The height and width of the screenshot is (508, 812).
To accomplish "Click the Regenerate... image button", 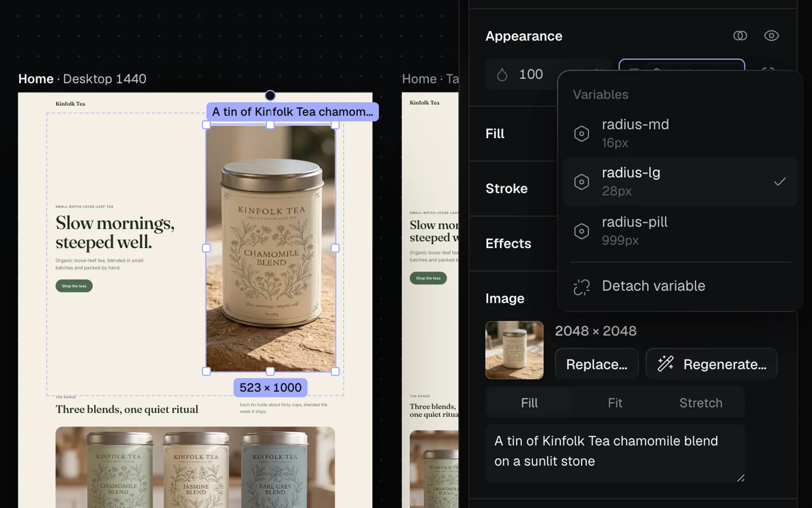I will pos(712,364).
